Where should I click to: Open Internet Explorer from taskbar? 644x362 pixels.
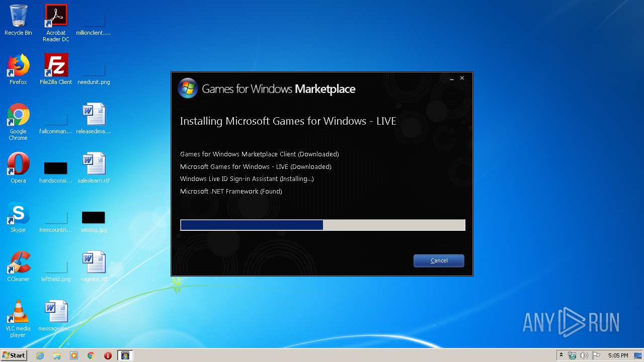[40, 355]
